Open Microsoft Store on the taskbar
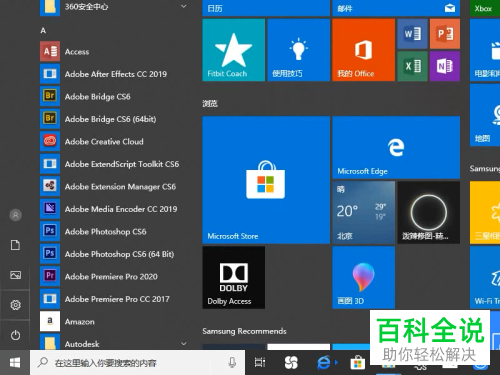500x375 pixels. pos(357,363)
